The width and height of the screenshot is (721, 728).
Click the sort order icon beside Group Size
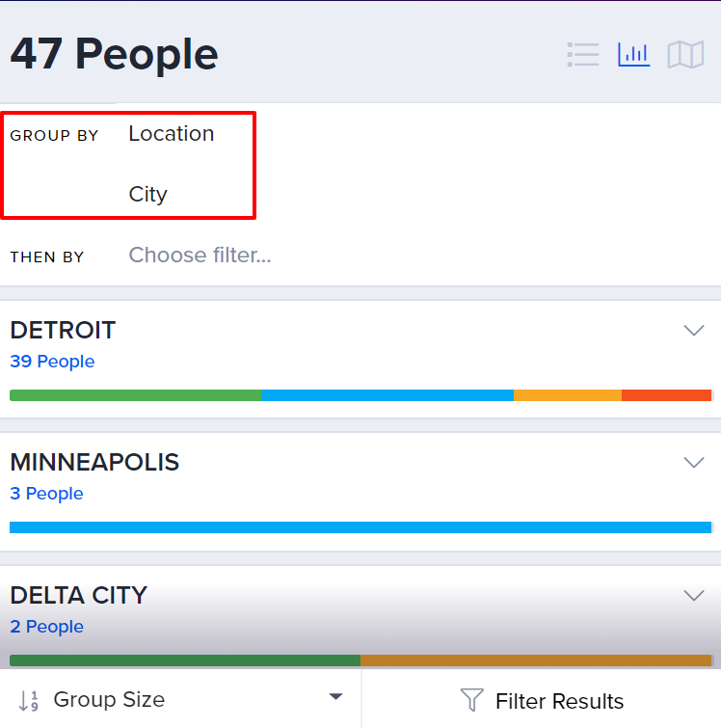(28, 701)
